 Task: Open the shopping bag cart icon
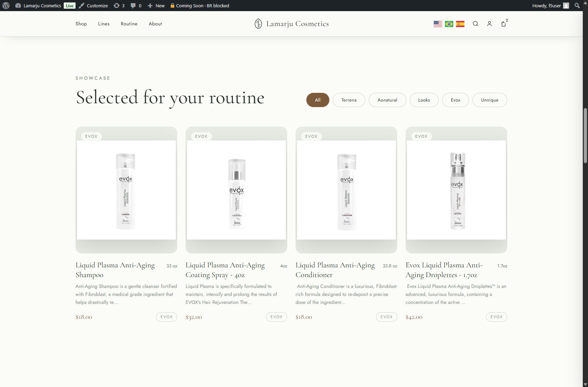tap(504, 24)
